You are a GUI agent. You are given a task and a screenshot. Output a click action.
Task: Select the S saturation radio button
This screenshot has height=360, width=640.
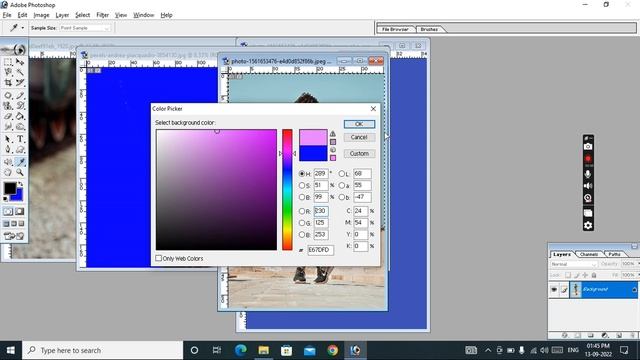click(302, 185)
